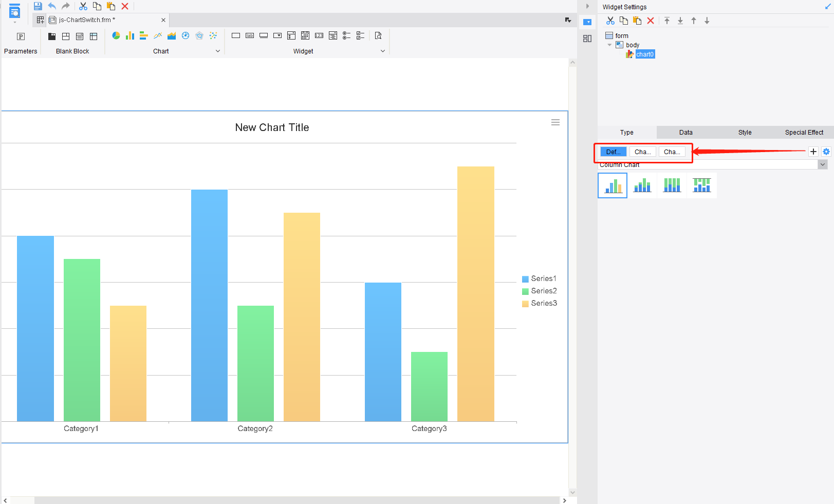
Task: Select the second column chart subtype thumbnail
Action: tap(642, 185)
